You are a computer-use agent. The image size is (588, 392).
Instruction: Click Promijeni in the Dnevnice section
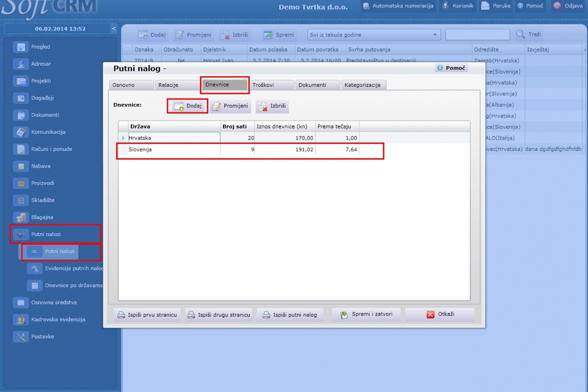pyautogui.click(x=230, y=106)
